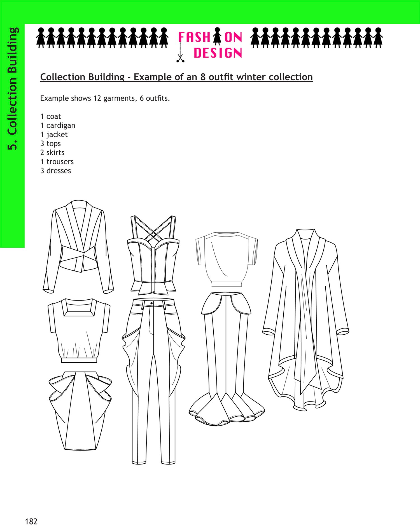The height and width of the screenshot is (528, 420).
Task: Click the Collection Building page heading
Action: click(x=176, y=77)
